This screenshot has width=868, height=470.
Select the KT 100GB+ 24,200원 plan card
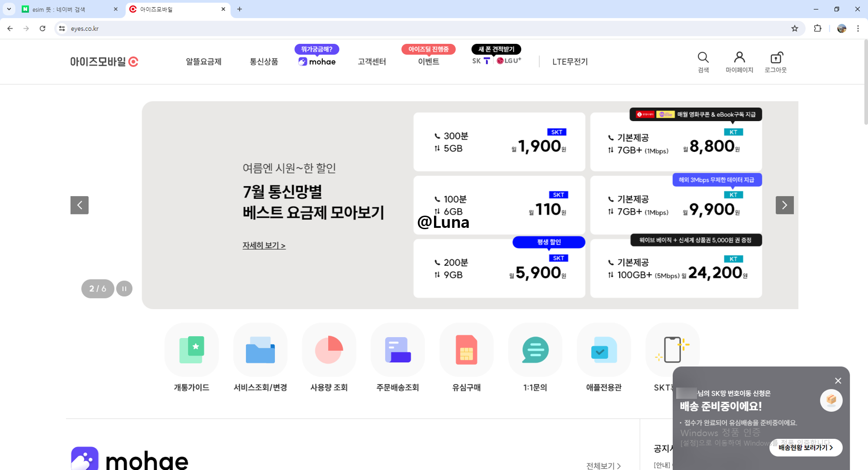click(676, 268)
